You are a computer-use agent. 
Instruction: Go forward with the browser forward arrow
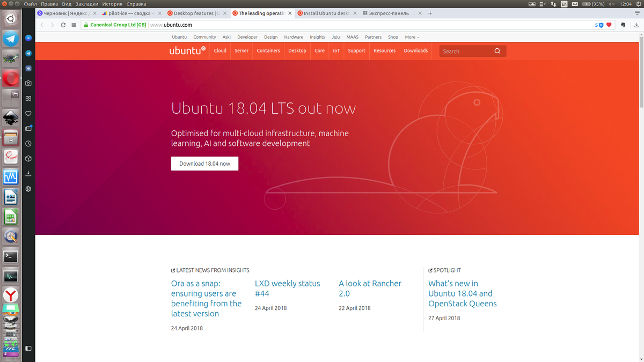(x=52, y=25)
